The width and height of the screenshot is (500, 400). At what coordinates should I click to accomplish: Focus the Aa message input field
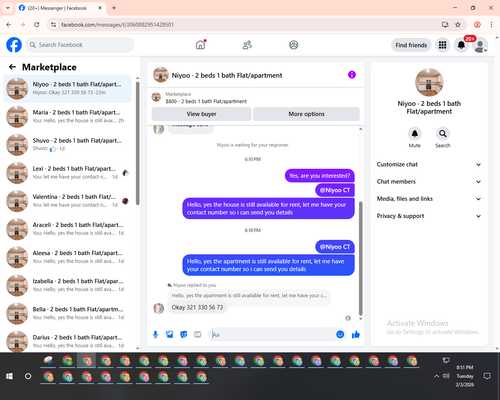(273, 334)
